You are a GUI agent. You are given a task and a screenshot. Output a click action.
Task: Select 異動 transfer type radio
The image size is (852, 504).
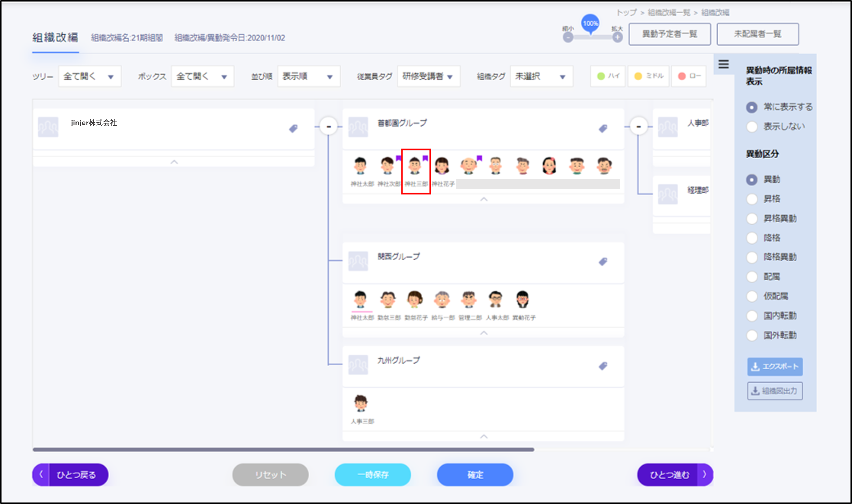pos(752,180)
